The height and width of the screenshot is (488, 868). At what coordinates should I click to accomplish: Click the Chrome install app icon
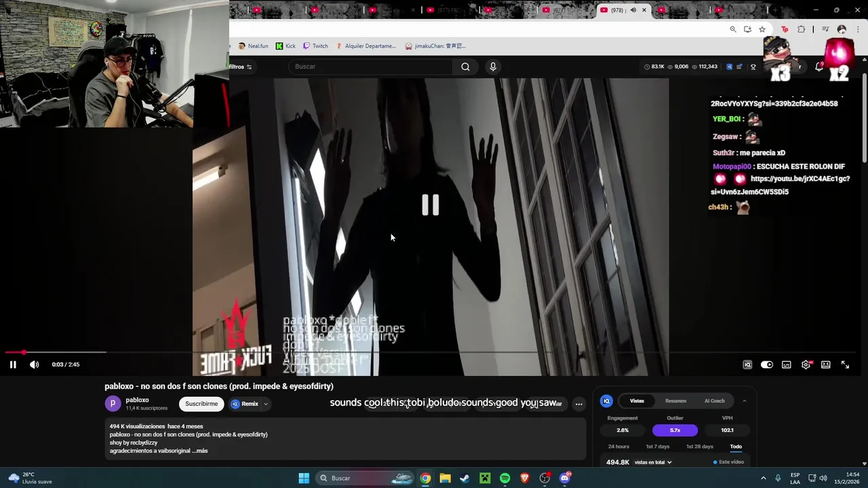pos(747,29)
